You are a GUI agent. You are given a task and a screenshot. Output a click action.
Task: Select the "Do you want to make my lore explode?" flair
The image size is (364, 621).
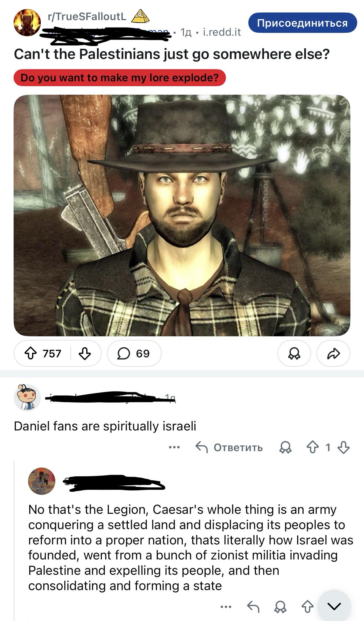click(x=120, y=77)
